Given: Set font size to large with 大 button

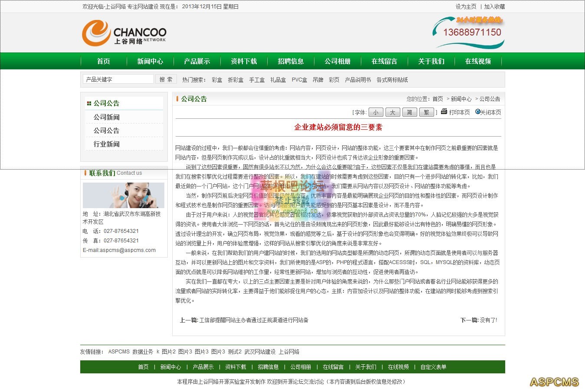Looking at the screenshot, I should coord(392,112).
